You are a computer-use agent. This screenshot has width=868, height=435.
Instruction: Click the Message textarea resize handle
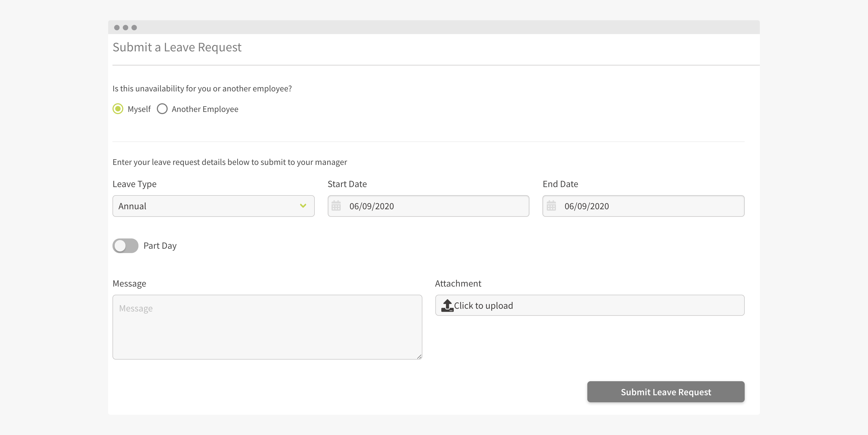(419, 357)
